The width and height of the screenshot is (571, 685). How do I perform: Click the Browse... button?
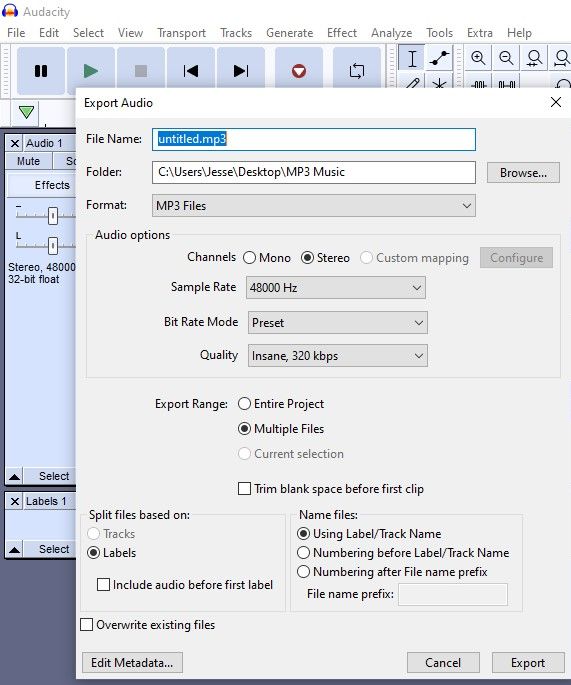523,173
